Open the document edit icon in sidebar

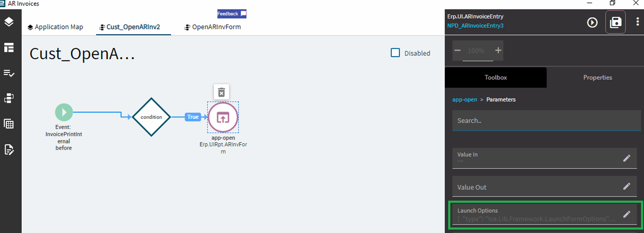point(9,150)
